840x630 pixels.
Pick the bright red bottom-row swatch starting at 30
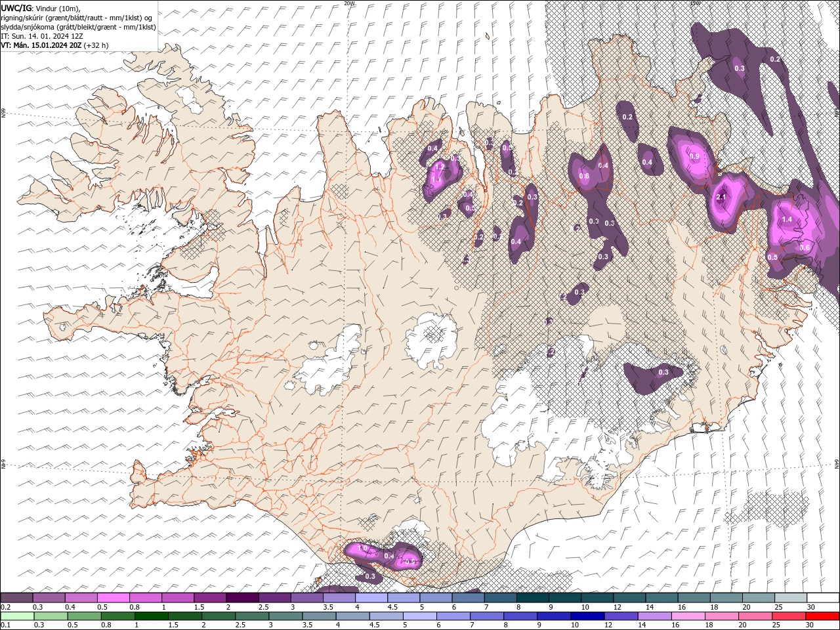822,616
